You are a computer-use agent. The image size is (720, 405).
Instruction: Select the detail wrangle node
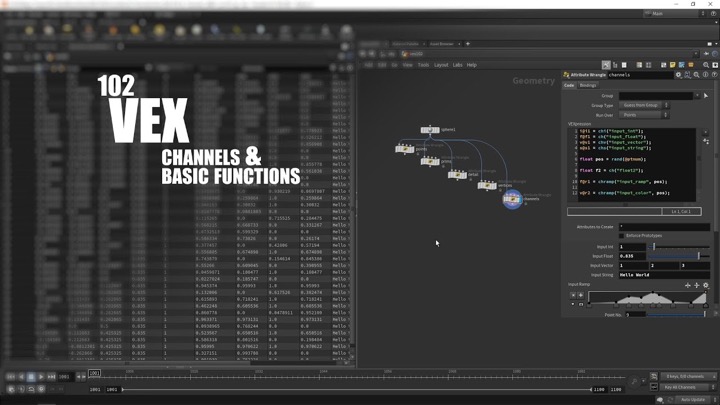(457, 174)
